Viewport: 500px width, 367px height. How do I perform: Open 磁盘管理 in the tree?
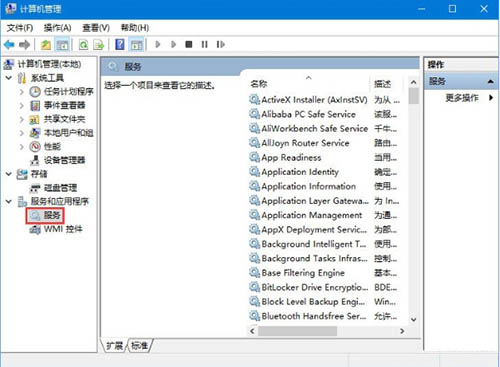pyautogui.click(x=60, y=188)
